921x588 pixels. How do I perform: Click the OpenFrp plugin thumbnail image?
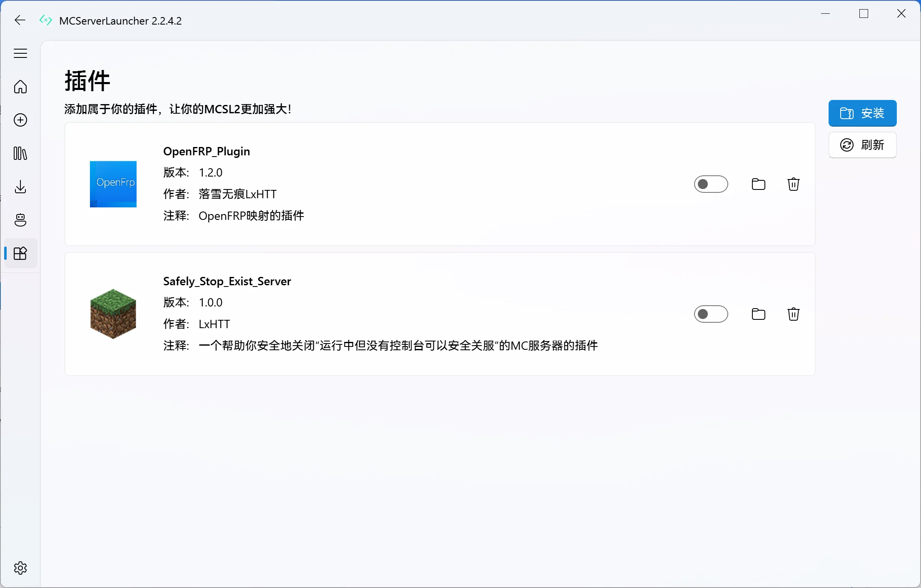(x=113, y=184)
